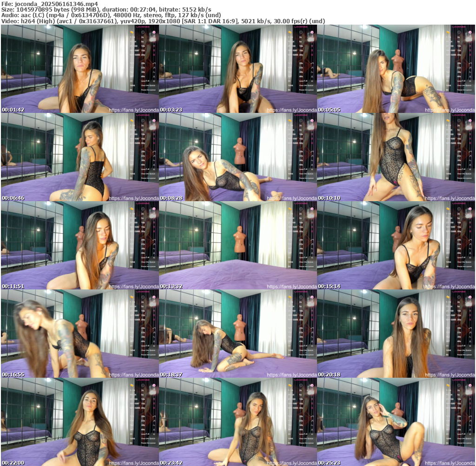Image resolution: width=476 pixels, height=466 pixels.
Task: Open the frame at 00:08:28
Action: (x=238, y=157)
